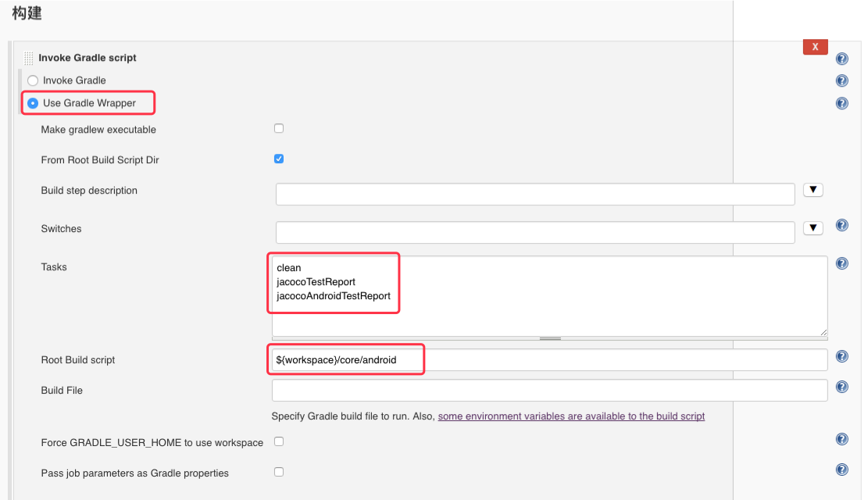Select the Use Gradle Wrapper radio button
Screen dimensions: 868x500
33,103
